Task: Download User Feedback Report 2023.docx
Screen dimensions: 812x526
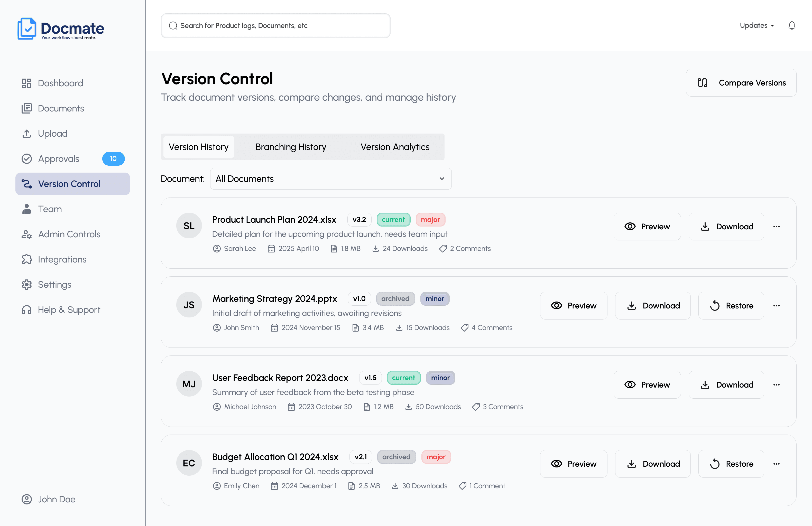Action: click(726, 385)
